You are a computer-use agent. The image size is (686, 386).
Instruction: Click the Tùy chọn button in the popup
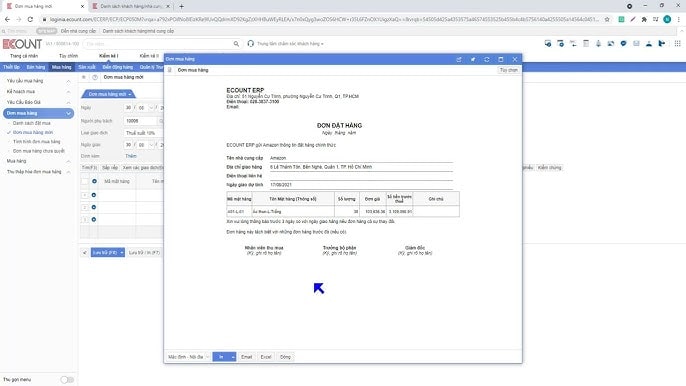pyautogui.click(x=508, y=70)
